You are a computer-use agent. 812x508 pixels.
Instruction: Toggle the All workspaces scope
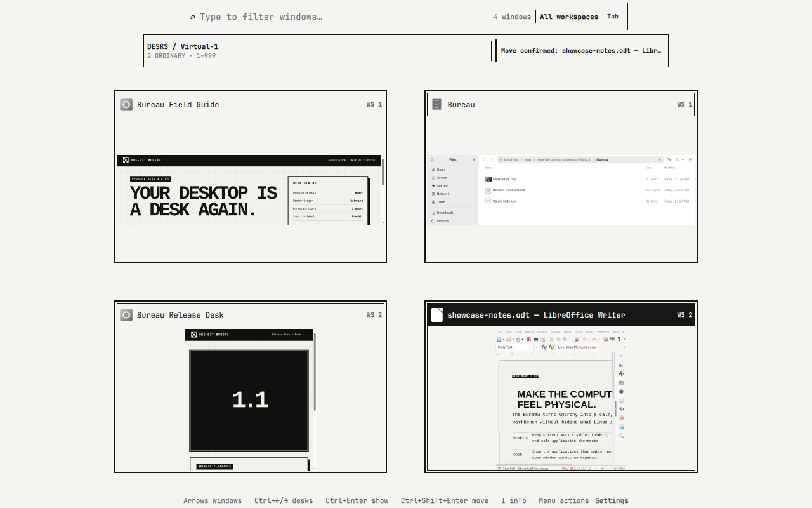pyautogui.click(x=569, y=17)
